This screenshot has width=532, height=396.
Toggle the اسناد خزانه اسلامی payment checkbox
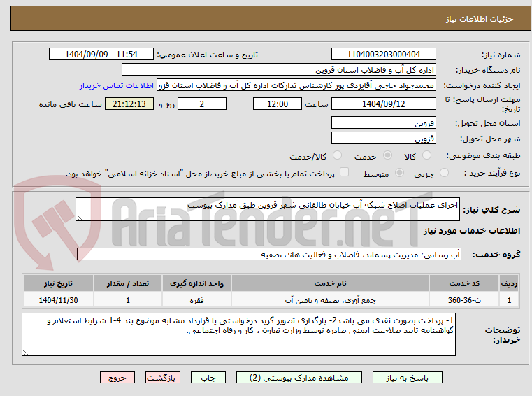click(x=344, y=172)
